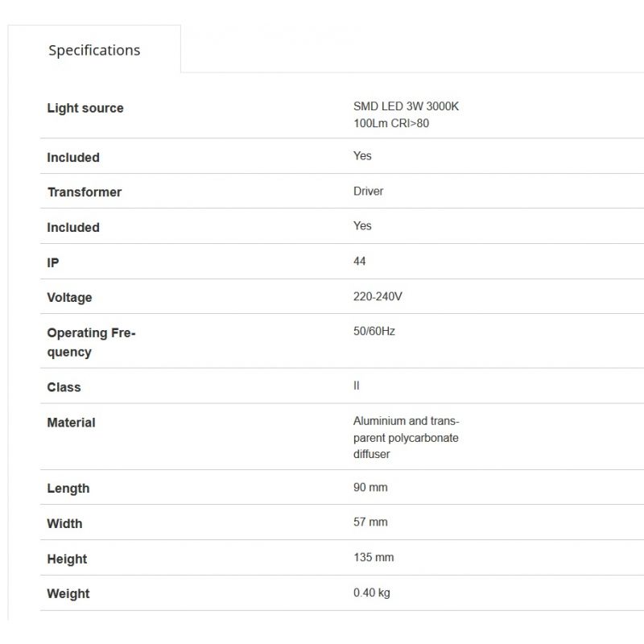The height and width of the screenshot is (644, 644).
Task: Select the Aluminium and polycarbonate diffuser text
Action: coord(406,437)
